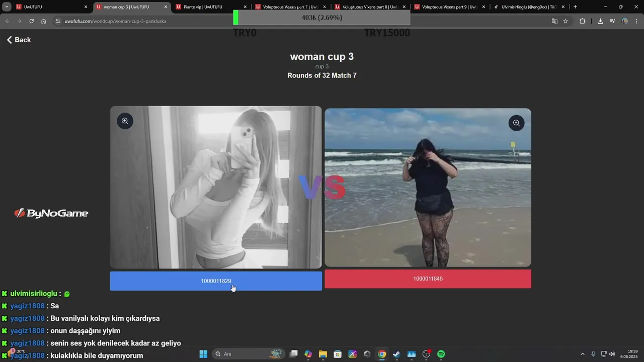This screenshot has width=644, height=362.
Task: Click the 'woman cup 3' page title
Action: (322, 56)
